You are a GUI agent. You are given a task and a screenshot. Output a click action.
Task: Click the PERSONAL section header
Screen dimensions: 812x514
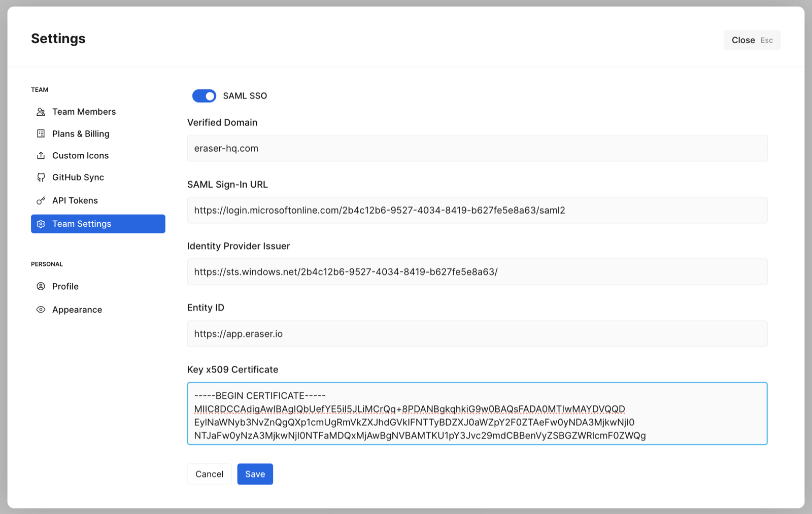coord(47,264)
